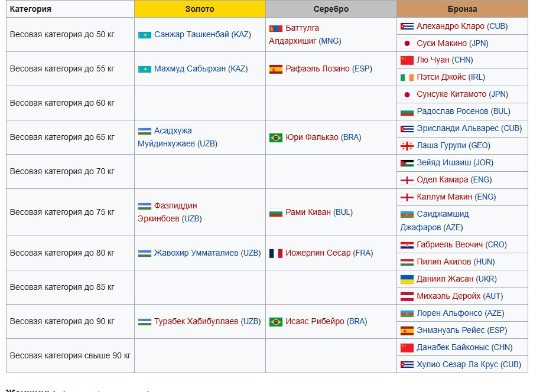Click France flag beside Йожерлин Сесар
The width and height of the screenshot is (556, 392).
[275, 253]
